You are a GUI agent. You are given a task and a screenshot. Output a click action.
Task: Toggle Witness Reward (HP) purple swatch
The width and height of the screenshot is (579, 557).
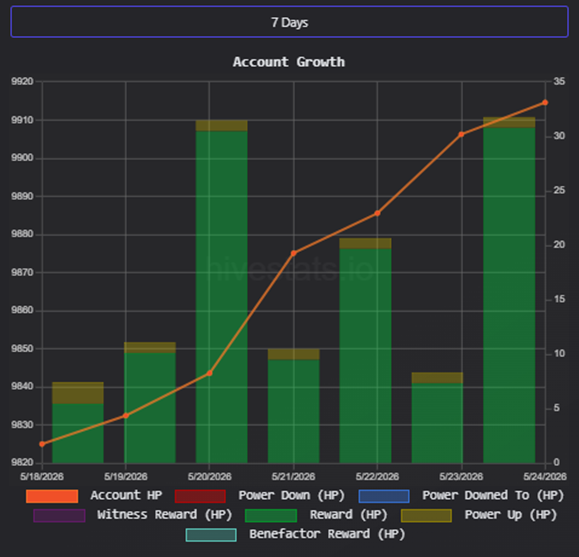coord(59,515)
